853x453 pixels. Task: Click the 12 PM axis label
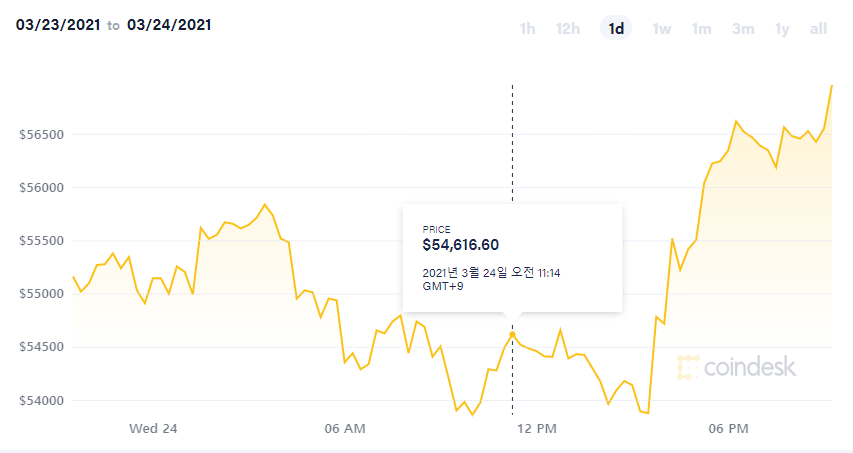click(x=537, y=429)
